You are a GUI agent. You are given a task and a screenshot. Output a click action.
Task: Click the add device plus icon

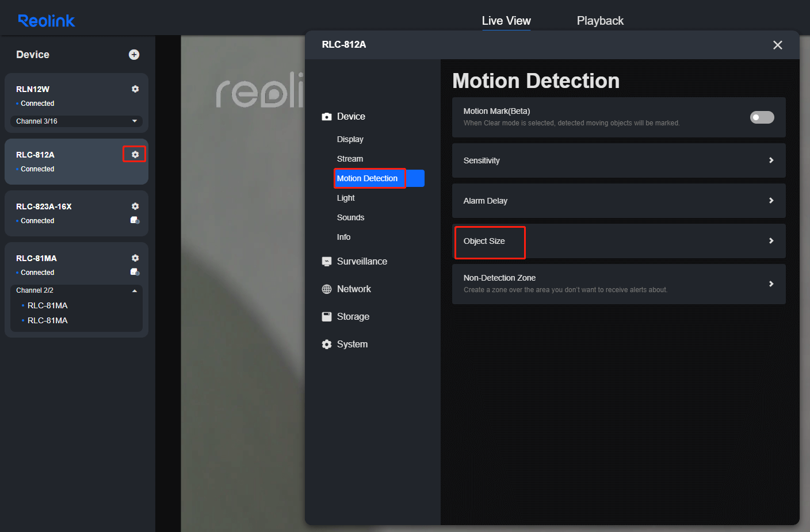click(x=134, y=55)
